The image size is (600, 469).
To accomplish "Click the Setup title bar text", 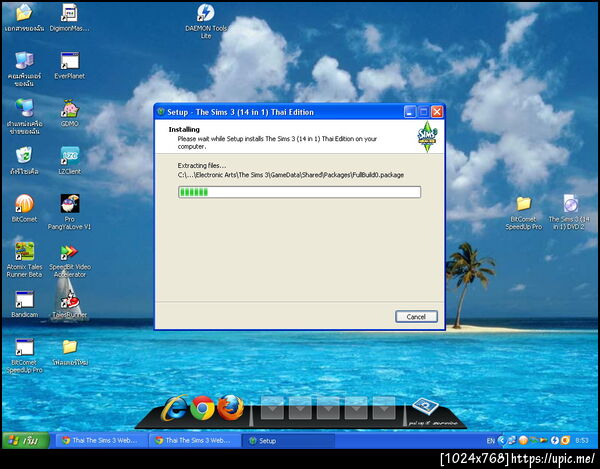I will (x=240, y=112).
